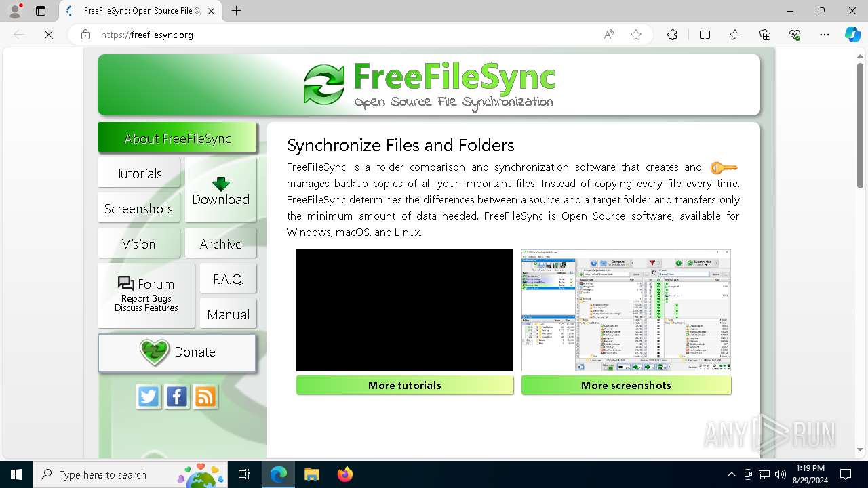Open the FreeFileSync application screenshot thumbnail
This screenshot has width=868, height=488.
click(626, 310)
